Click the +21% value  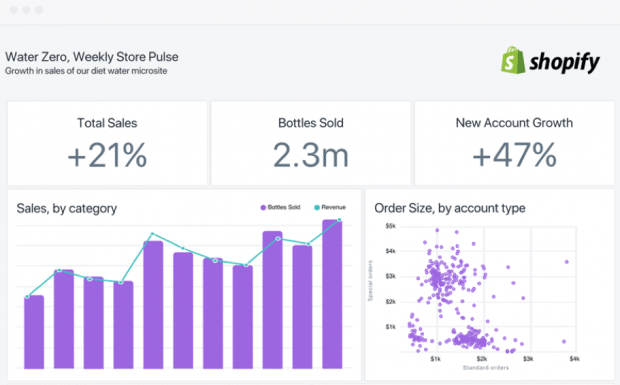[107, 155]
